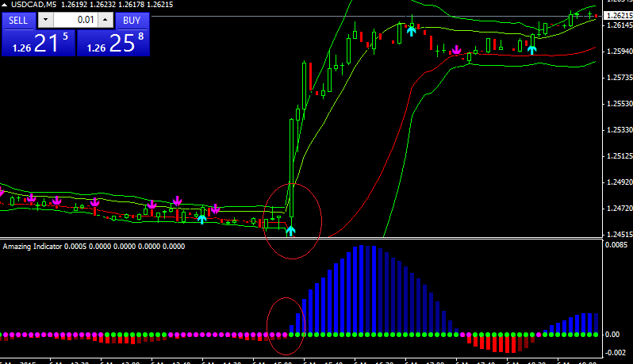Click the tallest blue histogram bar
Viewport: 633px width, 364px height.
point(361,289)
